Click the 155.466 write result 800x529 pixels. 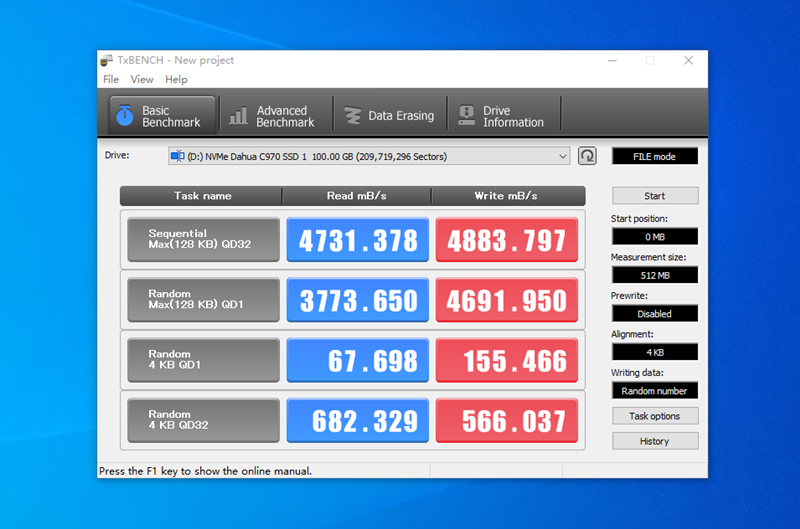[x=507, y=360]
